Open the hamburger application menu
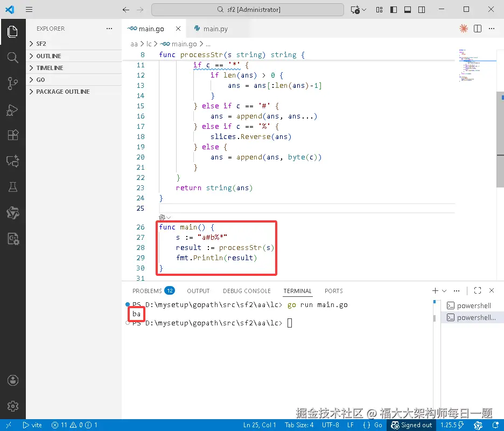The image size is (504, 431). point(29,9)
